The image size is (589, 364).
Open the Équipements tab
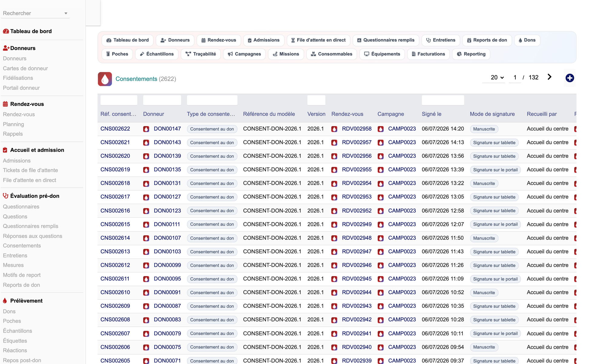tap(382, 54)
